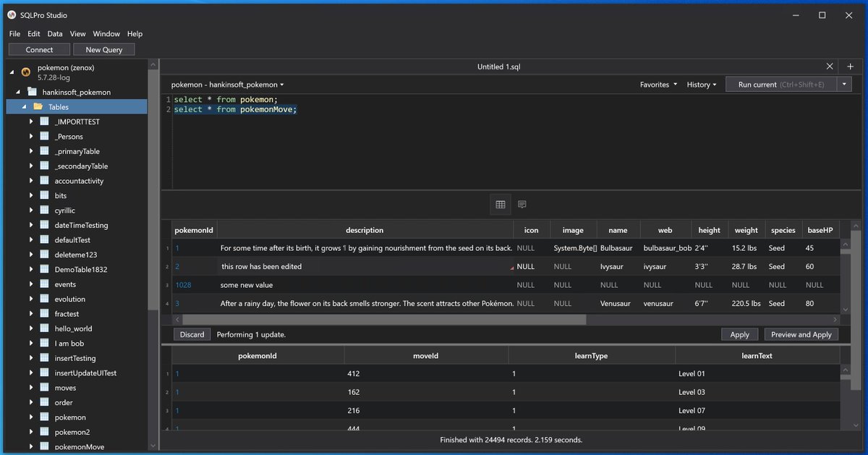
Task: Collapse the Tables folder node
Action: point(24,107)
